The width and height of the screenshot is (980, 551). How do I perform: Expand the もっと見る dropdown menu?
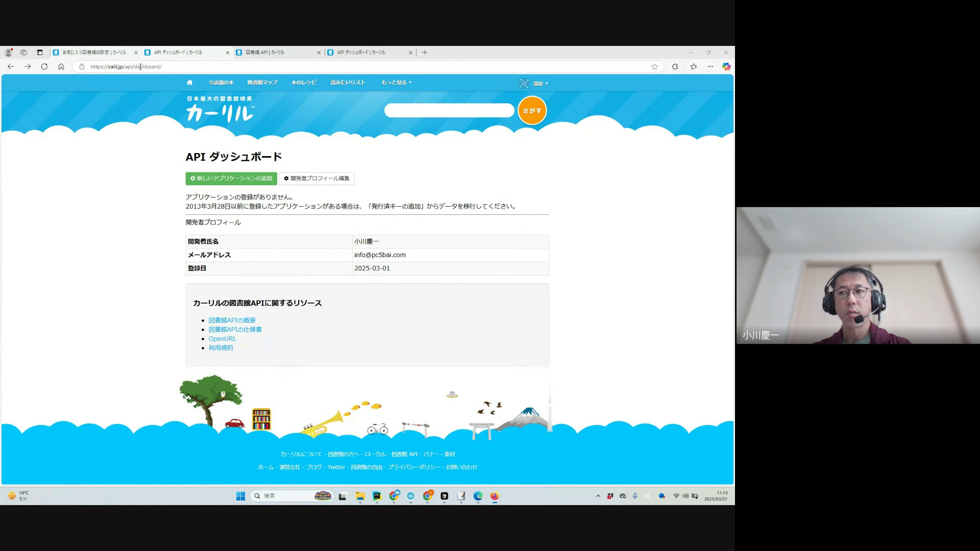396,83
